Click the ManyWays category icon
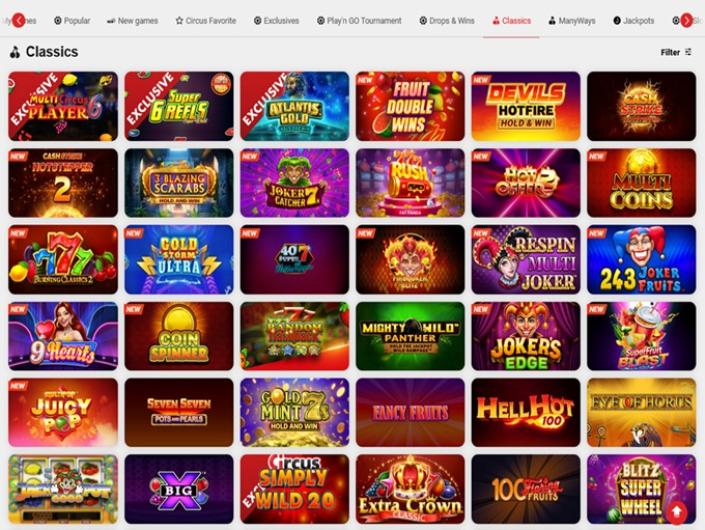Screen dimensions: 705x530 [x=552, y=21]
